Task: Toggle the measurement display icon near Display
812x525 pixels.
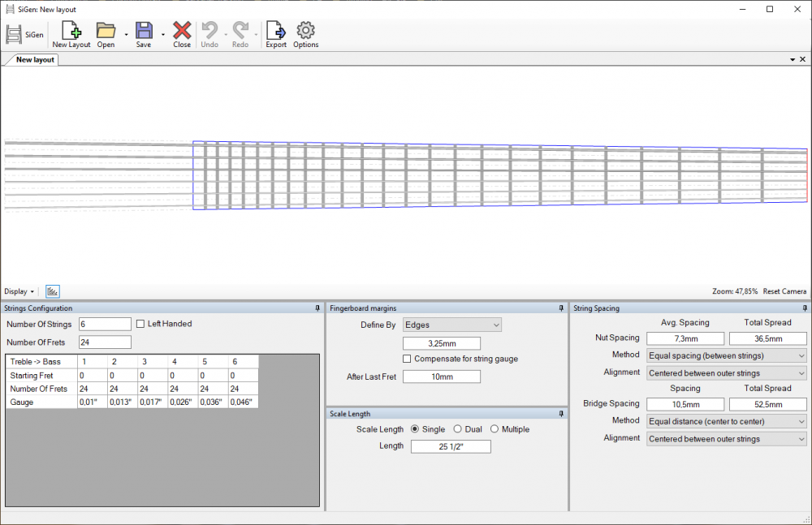Action: coord(52,291)
